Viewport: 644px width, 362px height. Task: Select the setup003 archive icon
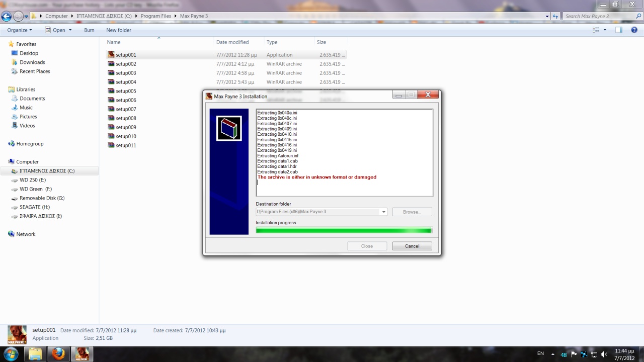click(111, 73)
